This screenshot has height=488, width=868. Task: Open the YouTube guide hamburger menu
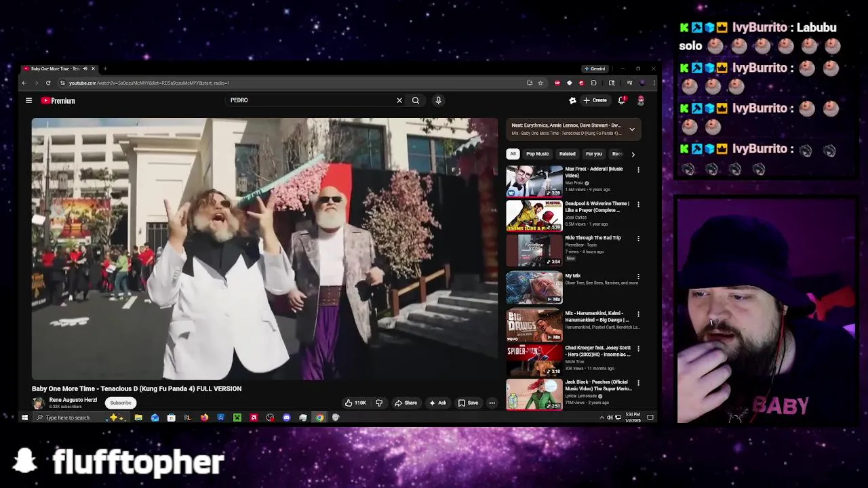(x=28, y=100)
